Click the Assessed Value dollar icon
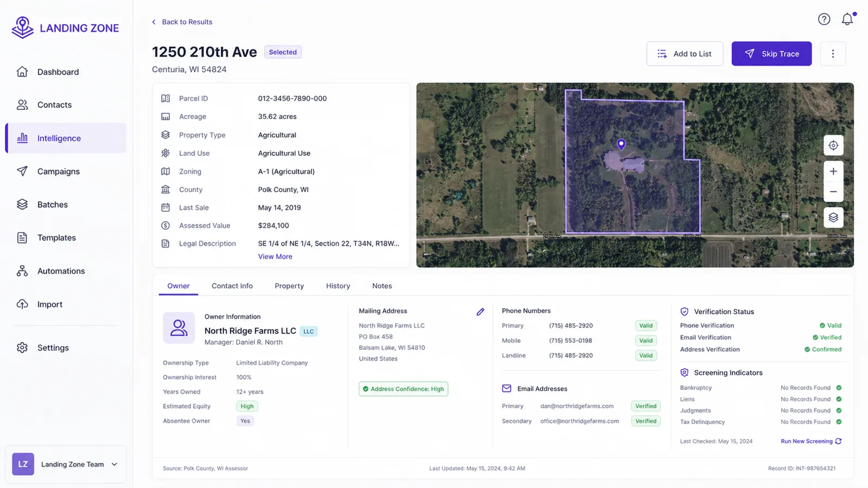The width and height of the screenshot is (868, 488). point(165,226)
